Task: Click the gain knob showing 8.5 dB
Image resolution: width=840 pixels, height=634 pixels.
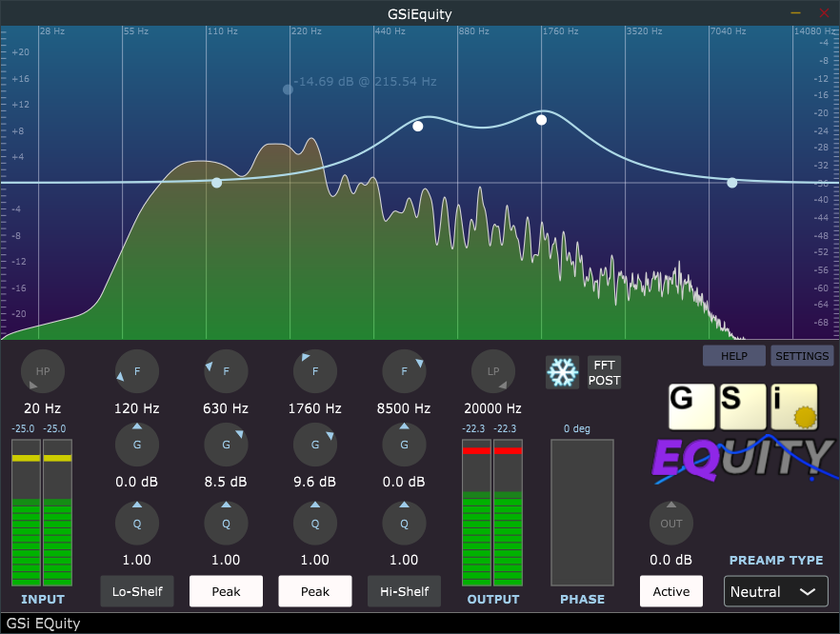Action: coord(226,445)
